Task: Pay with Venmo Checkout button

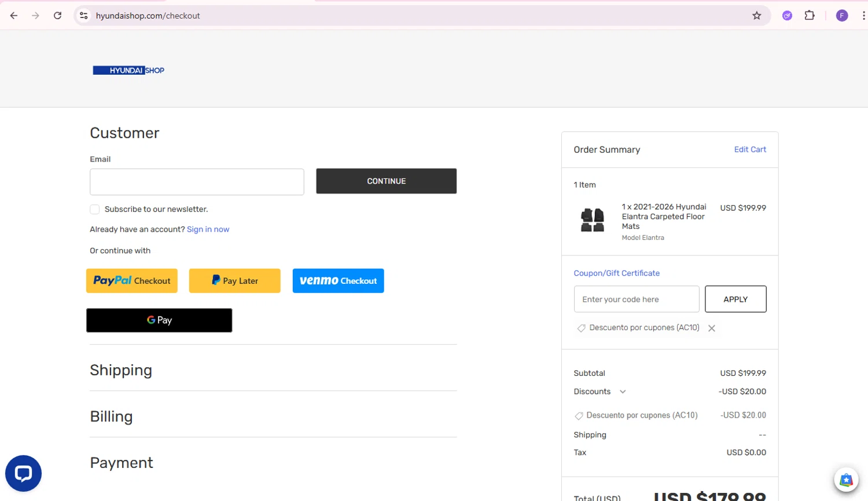Action: (x=338, y=281)
